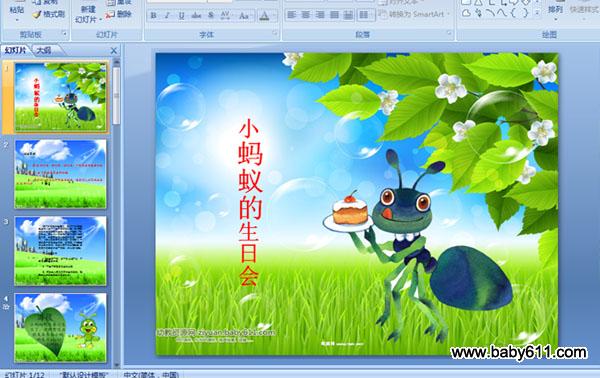The height and width of the screenshot is (378, 600).
Task: Switch to the 幻灯片 slides tab
Action: point(16,50)
